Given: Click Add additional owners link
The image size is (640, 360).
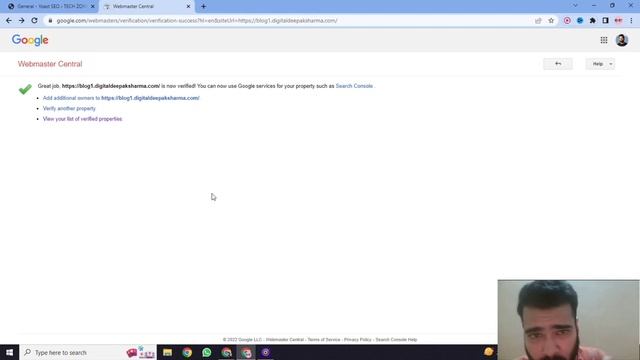Looking at the screenshot, I should (121, 98).
